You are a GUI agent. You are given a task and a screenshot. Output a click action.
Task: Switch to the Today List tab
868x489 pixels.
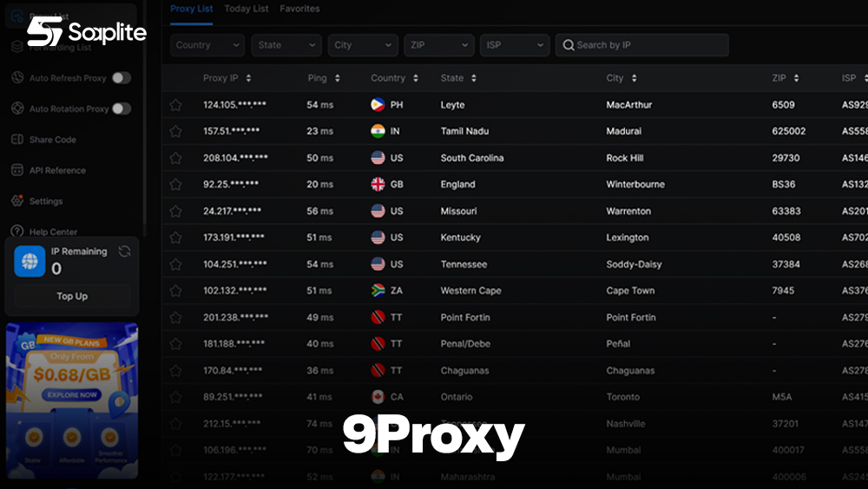247,9
